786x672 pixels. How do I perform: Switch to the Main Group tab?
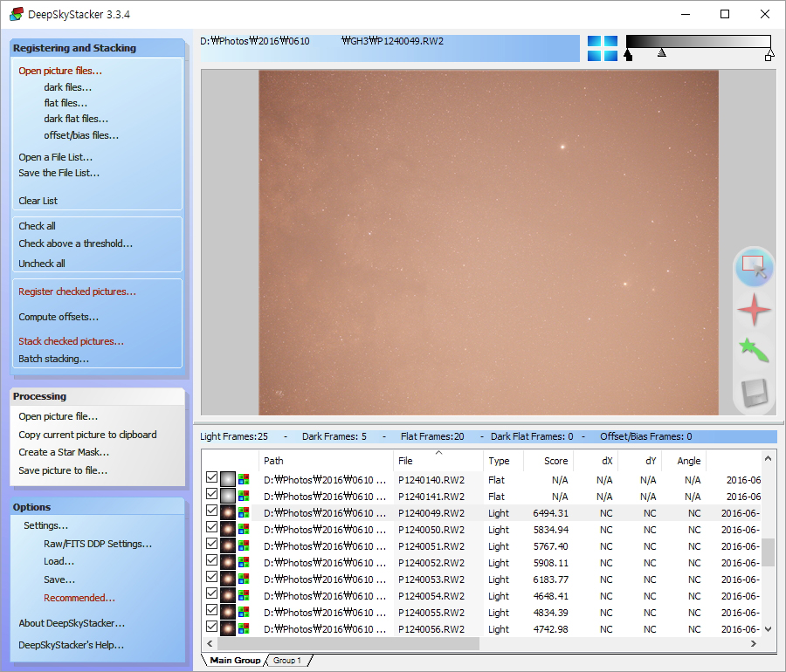click(x=235, y=660)
